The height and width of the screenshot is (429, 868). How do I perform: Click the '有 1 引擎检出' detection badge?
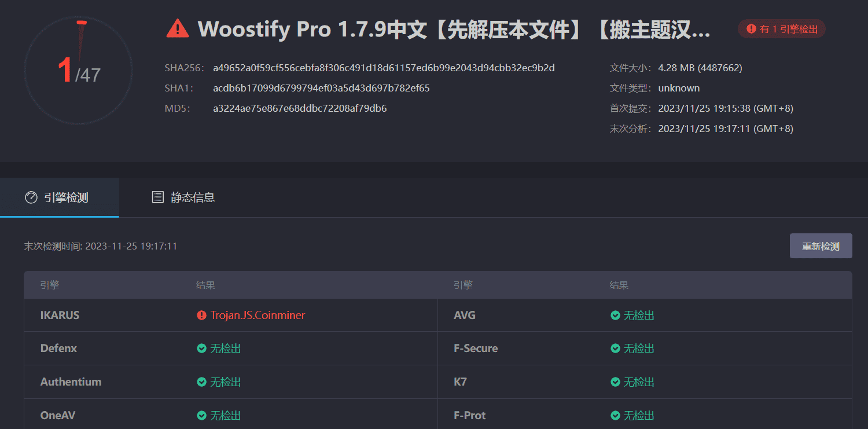point(782,28)
